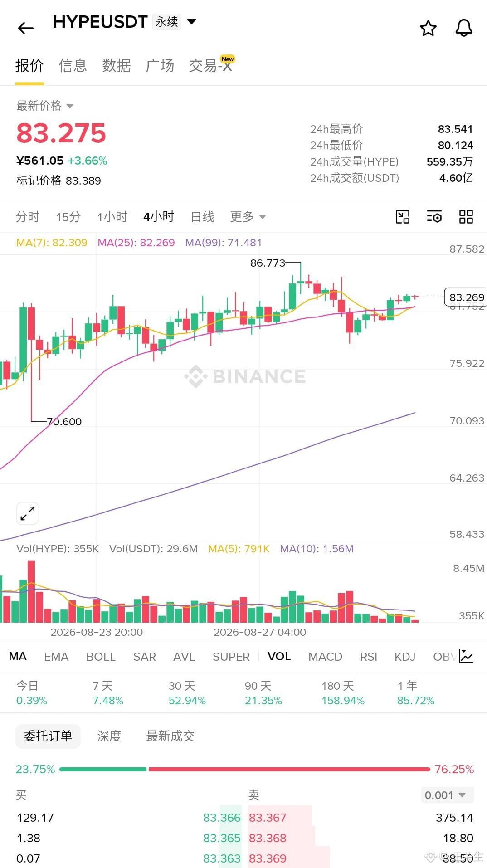
Task: Toggle the BOLL overlay indicator
Action: [101, 657]
